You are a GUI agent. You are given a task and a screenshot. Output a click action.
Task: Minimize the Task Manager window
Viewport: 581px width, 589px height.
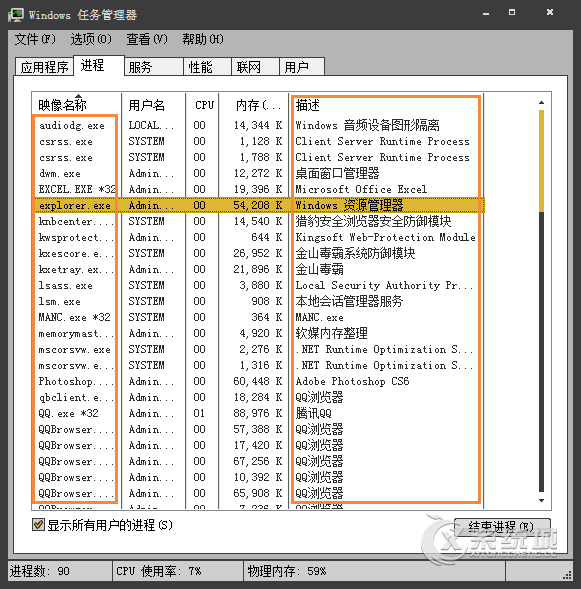click(486, 13)
